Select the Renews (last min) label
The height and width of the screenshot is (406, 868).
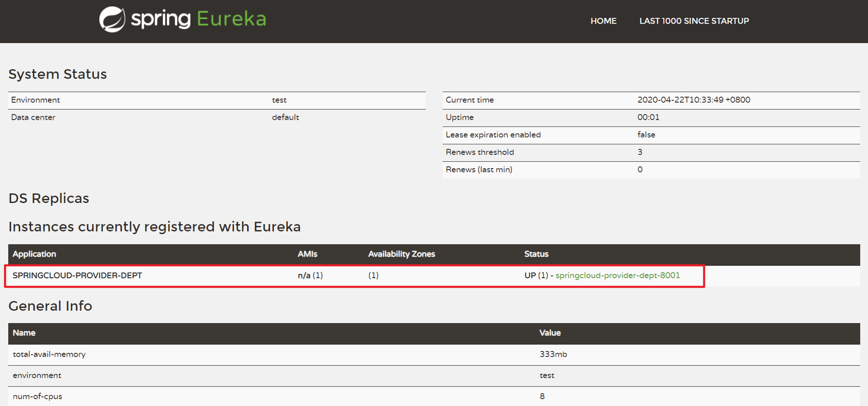(479, 170)
